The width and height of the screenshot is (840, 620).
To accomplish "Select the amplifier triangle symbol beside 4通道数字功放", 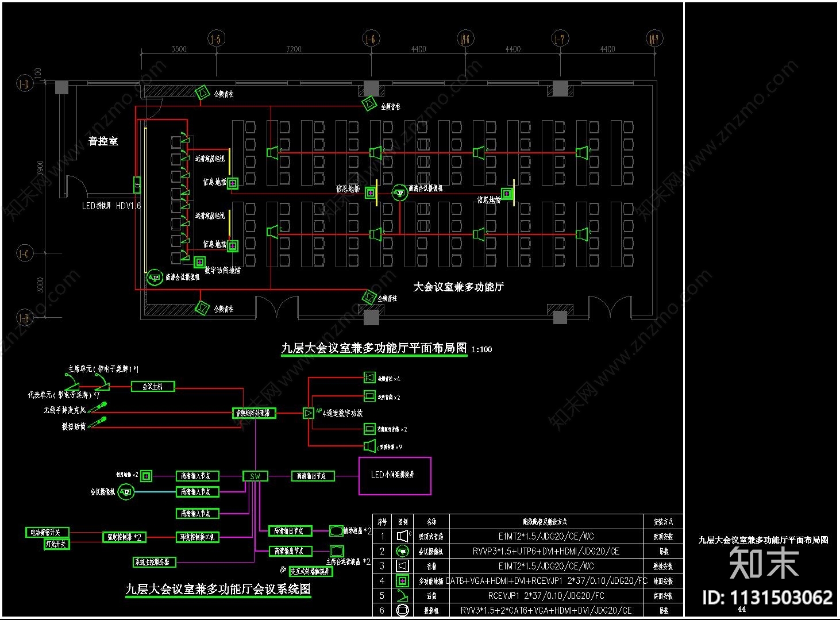I will 309,413.
